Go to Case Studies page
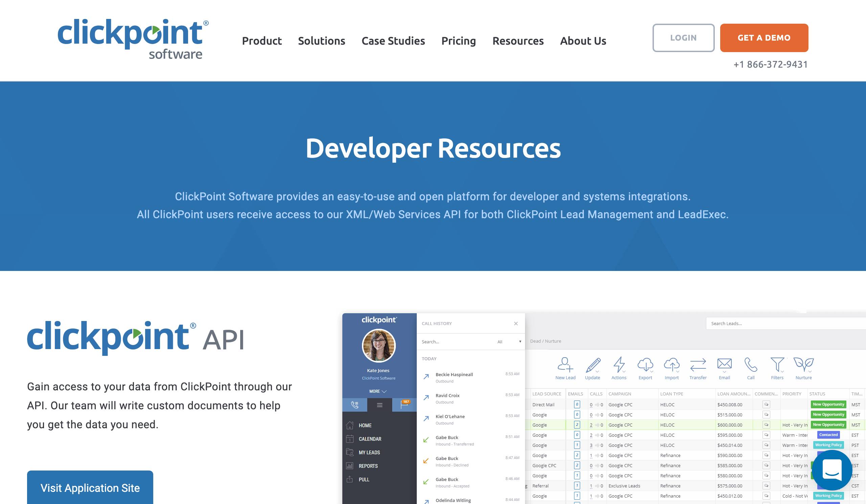866x504 pixels. point(393,41)
